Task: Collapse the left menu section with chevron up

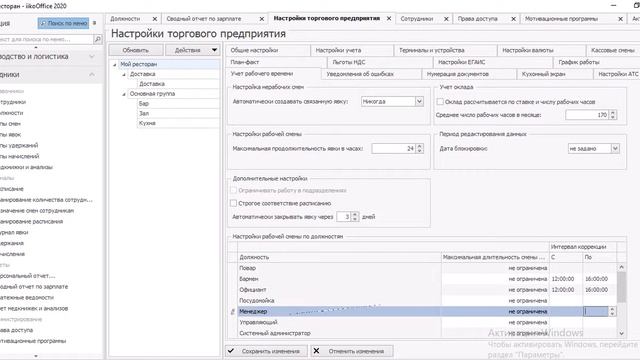Action: [92, 75]
